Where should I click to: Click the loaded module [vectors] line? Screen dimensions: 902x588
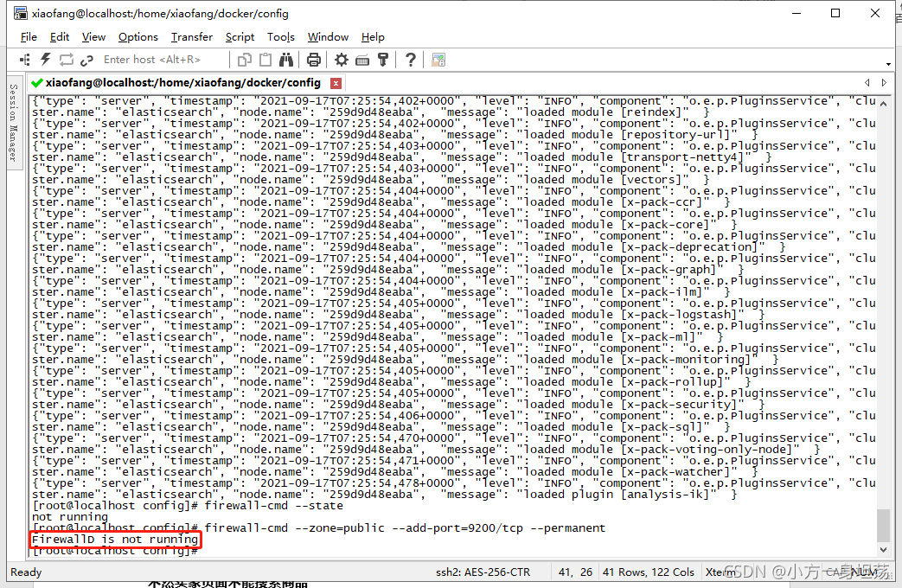coord(370,180)
